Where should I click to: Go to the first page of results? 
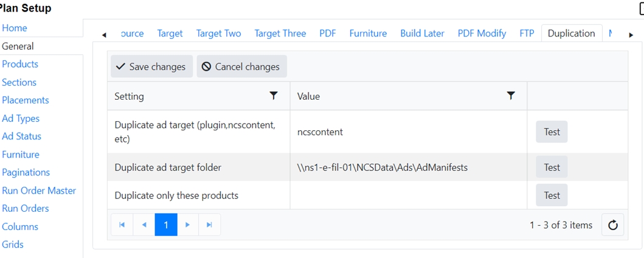click(122, 225)
